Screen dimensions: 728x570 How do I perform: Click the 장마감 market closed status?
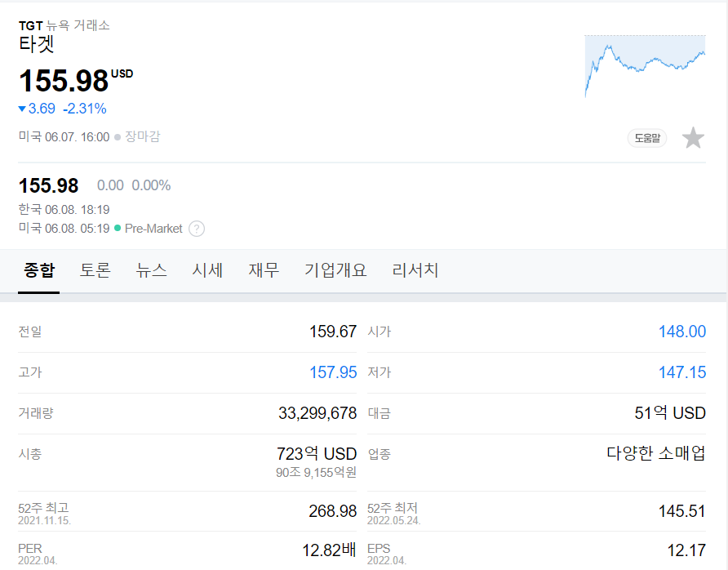pyautogui.click(x=143, y=136)
